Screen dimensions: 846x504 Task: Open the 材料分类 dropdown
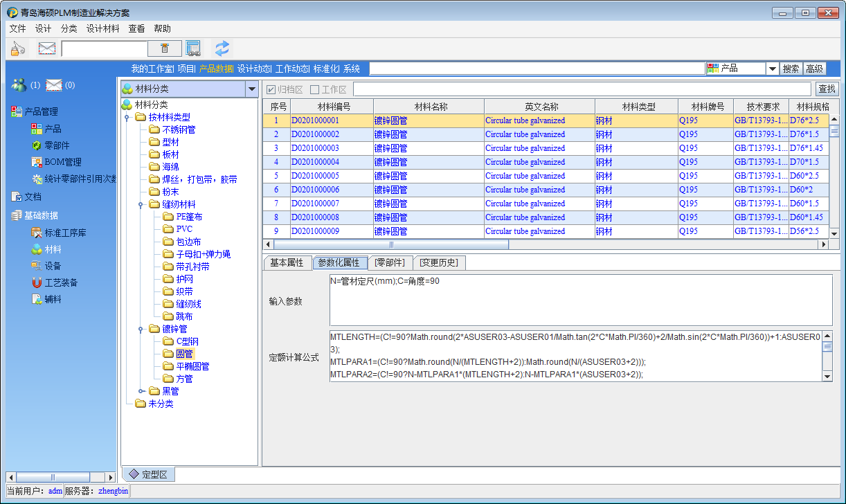point(251,89)
